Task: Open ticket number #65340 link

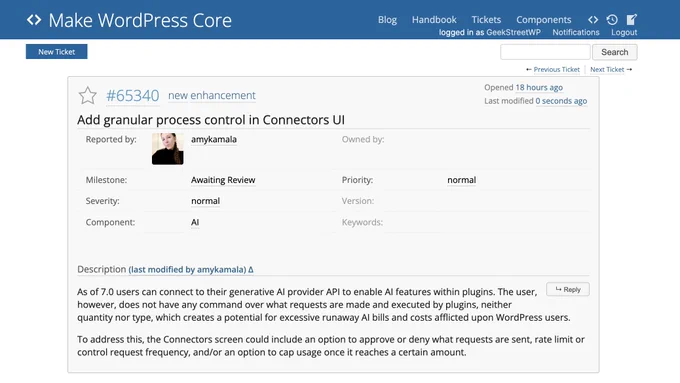Action: (x=133, y=95)
